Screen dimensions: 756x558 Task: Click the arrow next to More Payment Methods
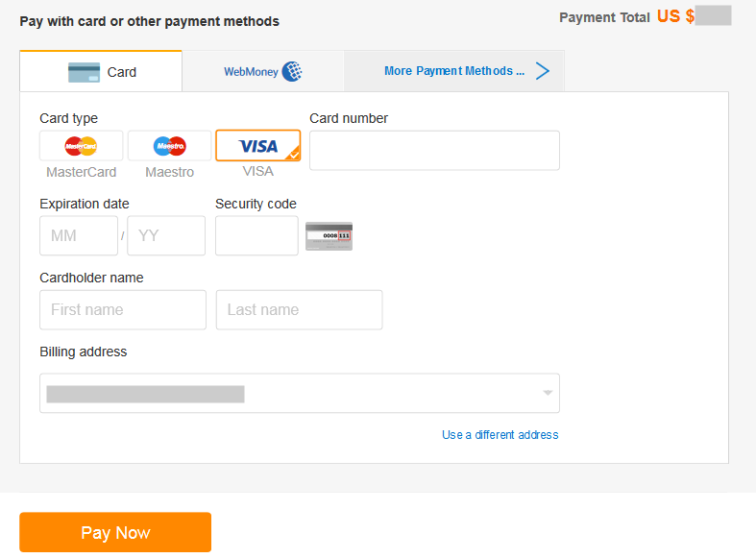pos(543,71)
